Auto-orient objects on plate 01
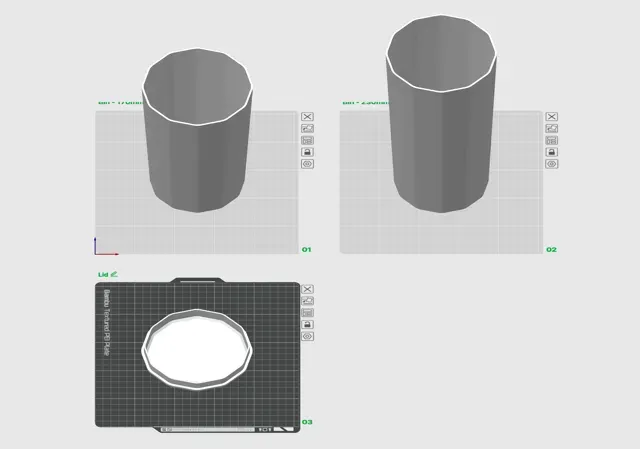The image size is (640, 449). pos(307,129)
